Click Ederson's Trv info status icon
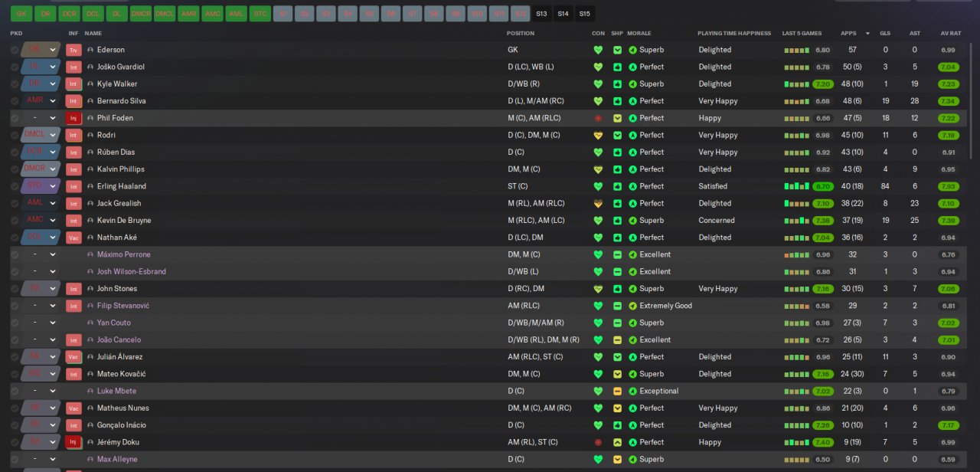 (x=73, y=50)
